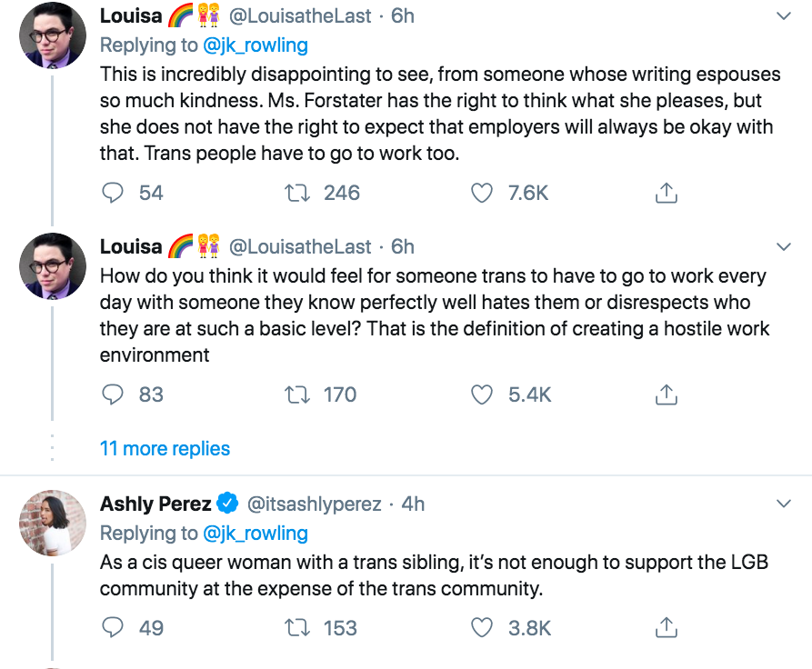Image resolution: width=812 pixels, height=669 pixels.
Task: Open the @itsashlyperez profile handle
Action: click(315, 504)
